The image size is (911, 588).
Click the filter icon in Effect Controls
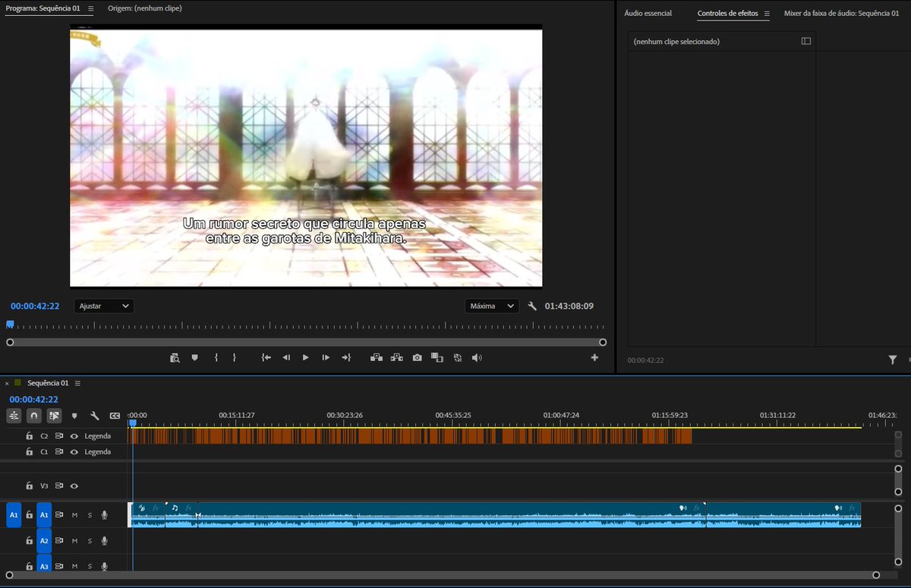point(893,360)
